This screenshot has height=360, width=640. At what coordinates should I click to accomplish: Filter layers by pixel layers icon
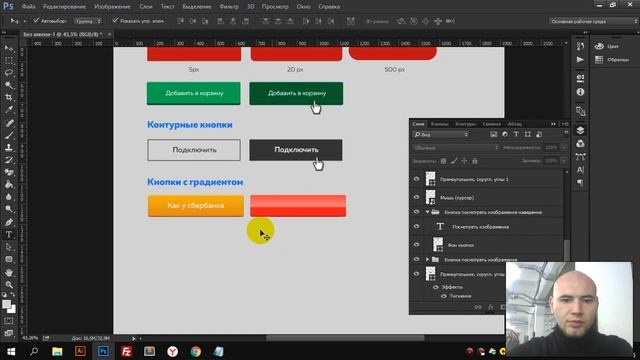click(x=493, y=134)
